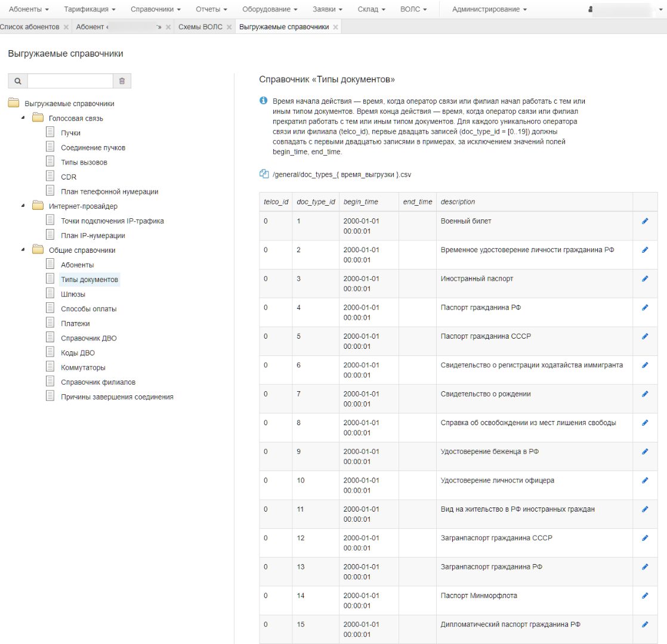667x644 pixels.
Task: Select Соединение пучков tree item
Action: click(93, 147)
